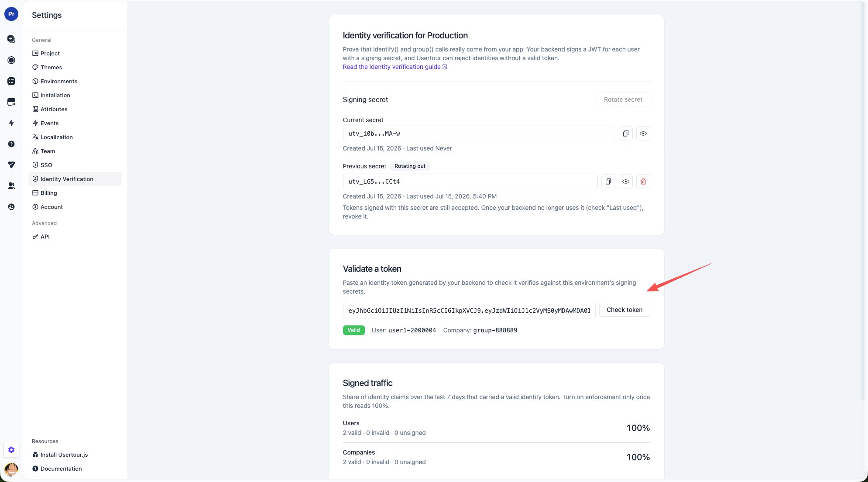Delete the previous rotating-out secret
Image resolution: width=868 pixels, height=482 pixels.
643,181
